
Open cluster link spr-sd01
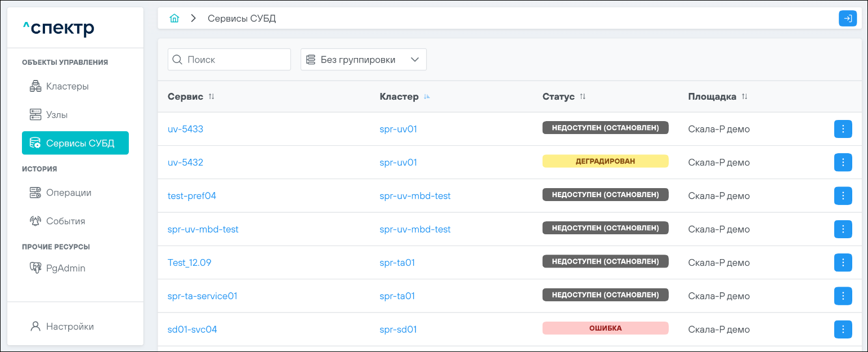pos(398,329)
